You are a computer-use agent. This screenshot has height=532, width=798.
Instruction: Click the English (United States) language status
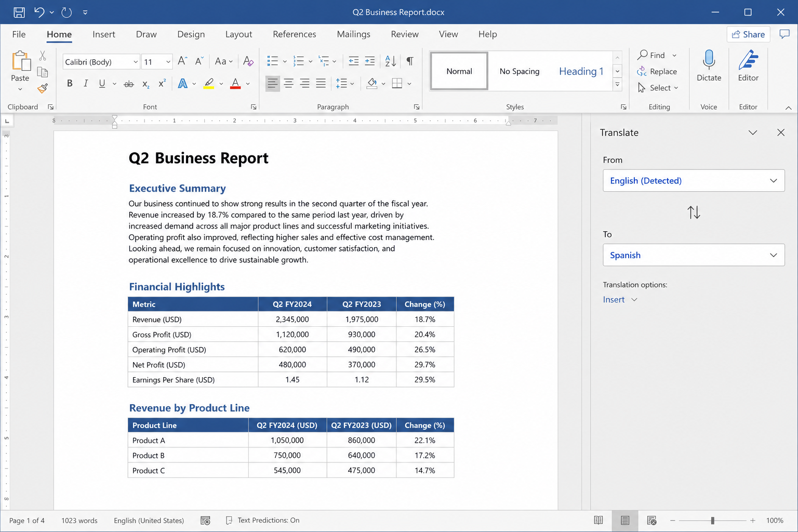[149, 521]
